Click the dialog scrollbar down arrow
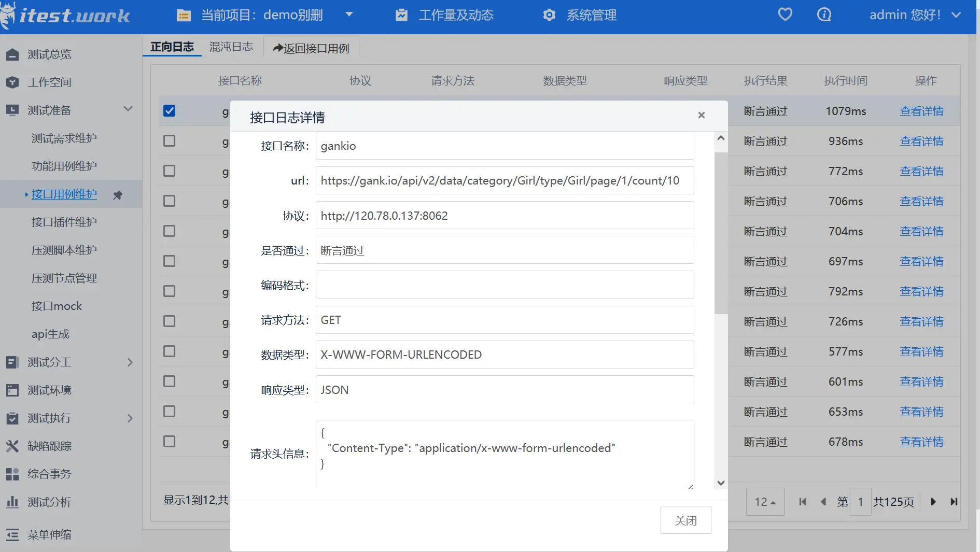The width and height of the screenshot is (980, 552). [721, 483]
